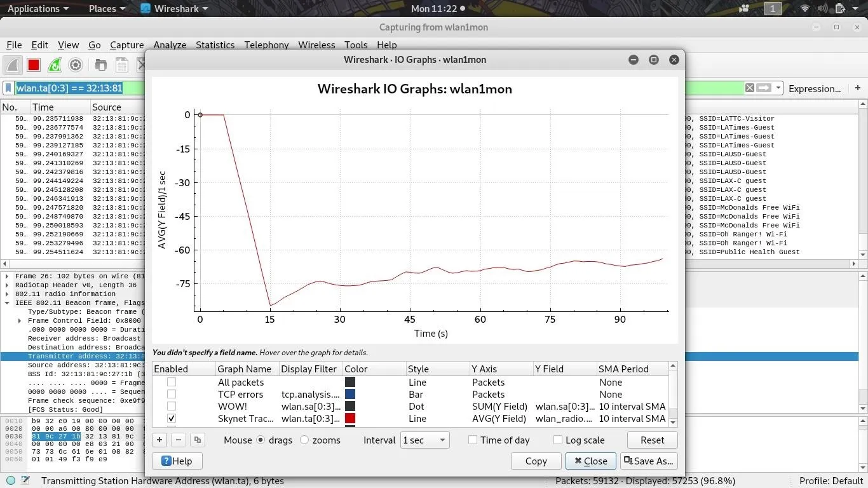Stop the capture with the red square
868x488 pixels.
34,65
